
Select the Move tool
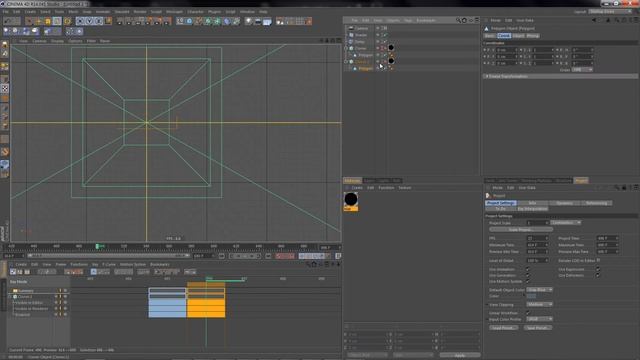click(38, 21)
